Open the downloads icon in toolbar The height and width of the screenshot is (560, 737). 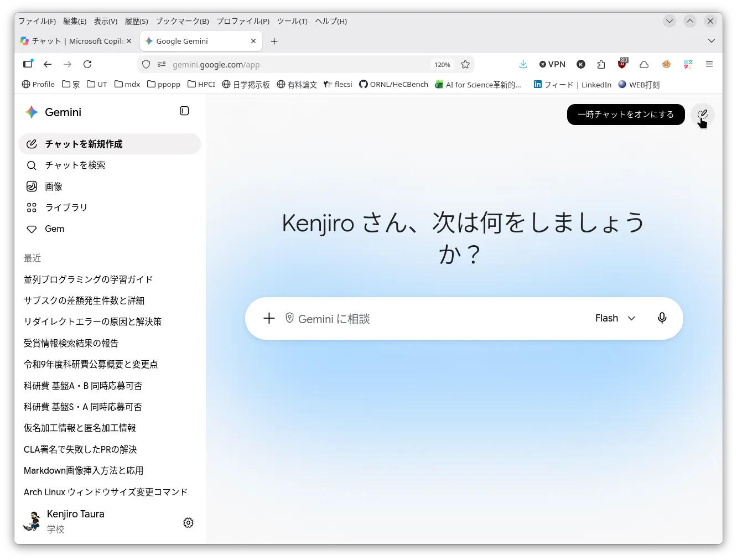(523, 64)
